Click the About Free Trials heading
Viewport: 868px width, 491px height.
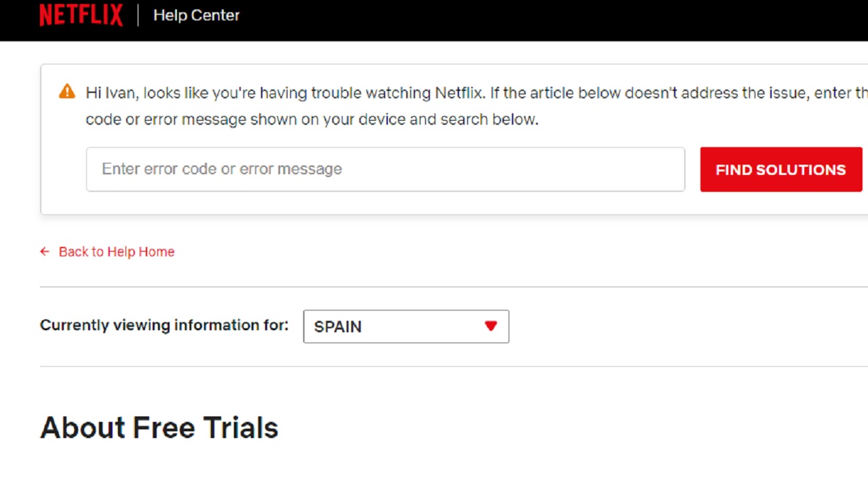coord(159,428)
